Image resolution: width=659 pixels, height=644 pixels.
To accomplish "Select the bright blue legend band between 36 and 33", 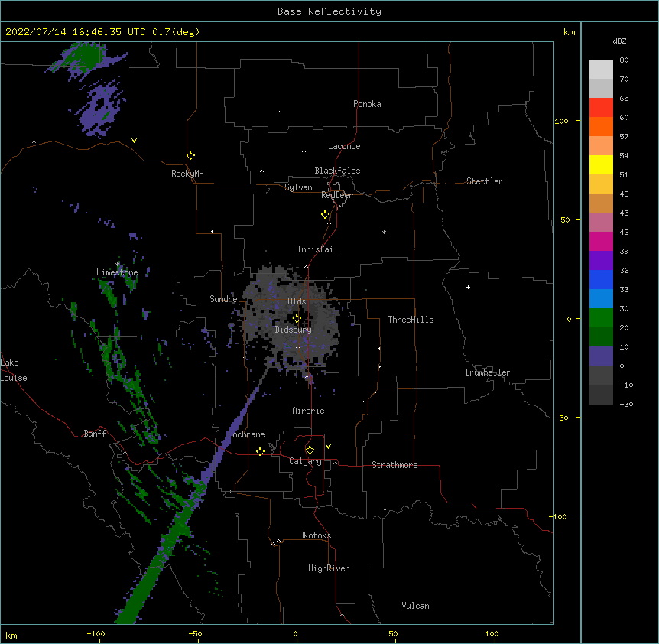I will 601,279.
